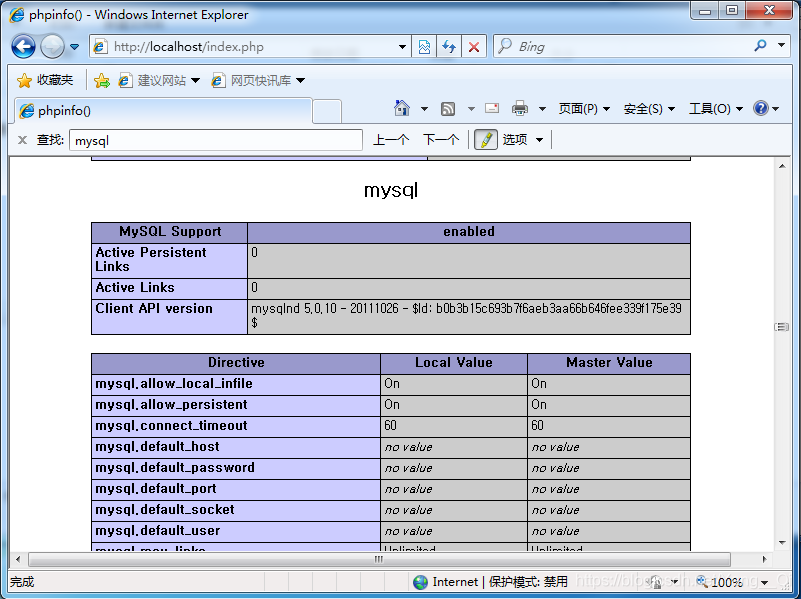Click the vertical scrollbar down arrow
This screenshot has height=599, width=801.
782,543
